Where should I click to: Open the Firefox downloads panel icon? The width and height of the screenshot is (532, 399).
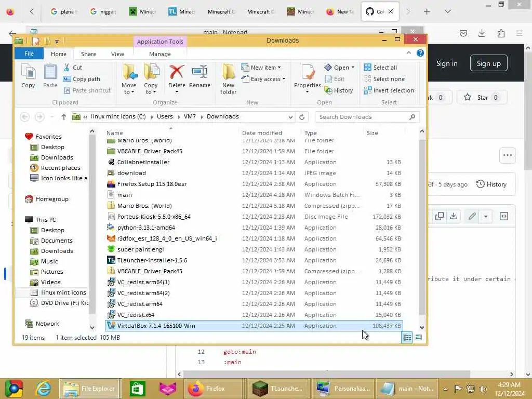[482, 33]
